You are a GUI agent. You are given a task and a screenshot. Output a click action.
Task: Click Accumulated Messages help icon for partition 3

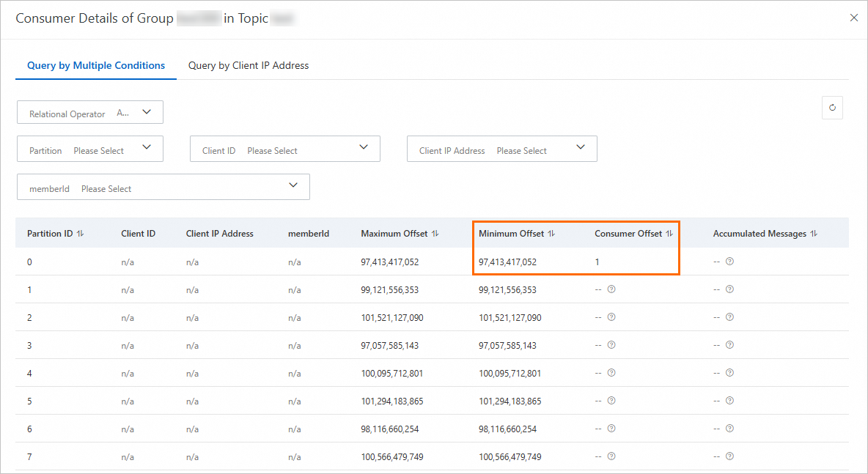729,344
